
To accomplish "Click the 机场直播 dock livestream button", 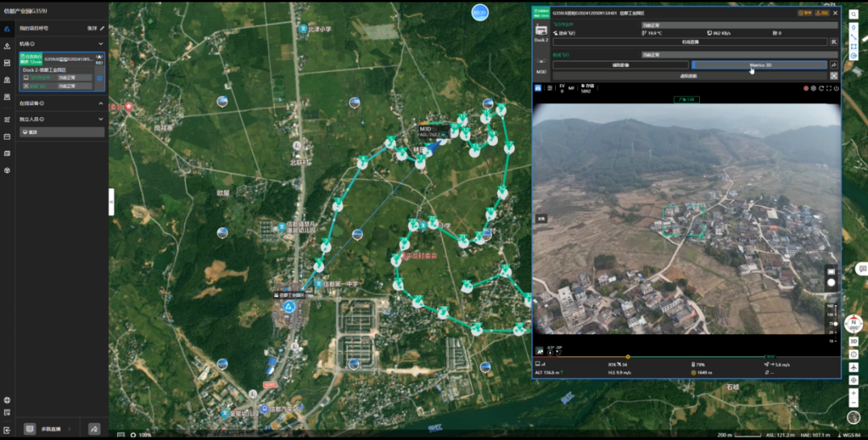I will point(690,42).
